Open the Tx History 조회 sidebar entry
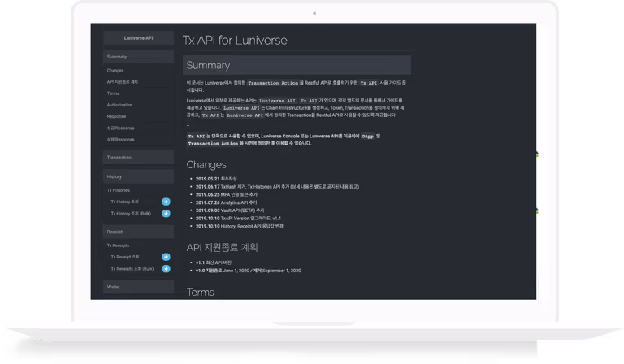 click(x=125, y=201)
